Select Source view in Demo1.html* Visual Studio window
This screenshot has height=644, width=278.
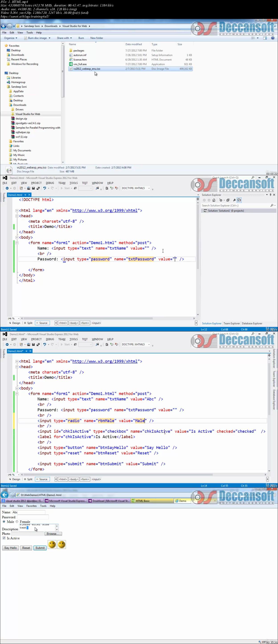click(x=42, y=479)
